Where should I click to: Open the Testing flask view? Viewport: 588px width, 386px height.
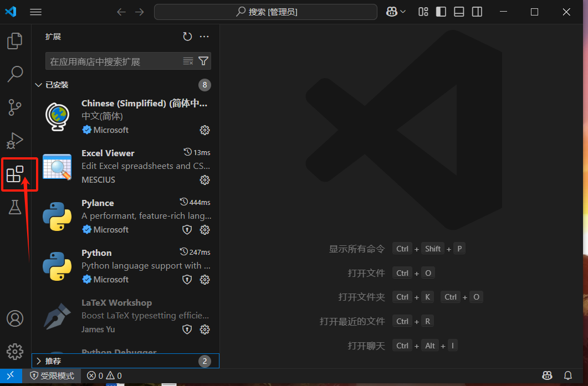[15, 207]
